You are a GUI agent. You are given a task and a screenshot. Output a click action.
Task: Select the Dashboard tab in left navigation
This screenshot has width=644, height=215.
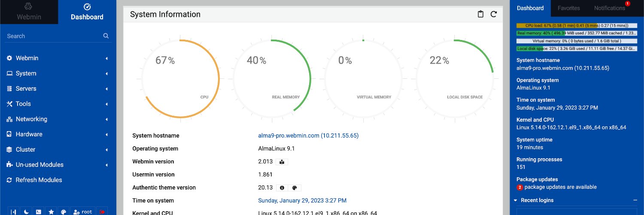pos(87,12)
